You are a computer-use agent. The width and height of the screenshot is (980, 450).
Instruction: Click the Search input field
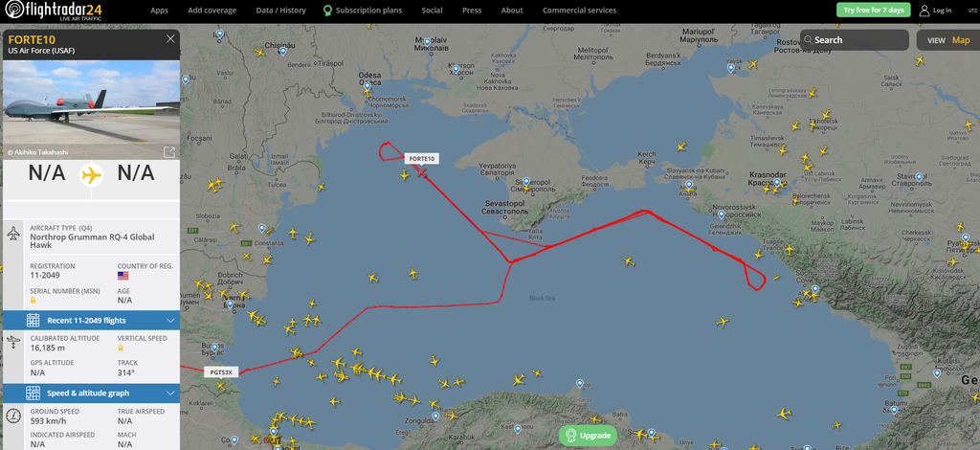(855, 40)
